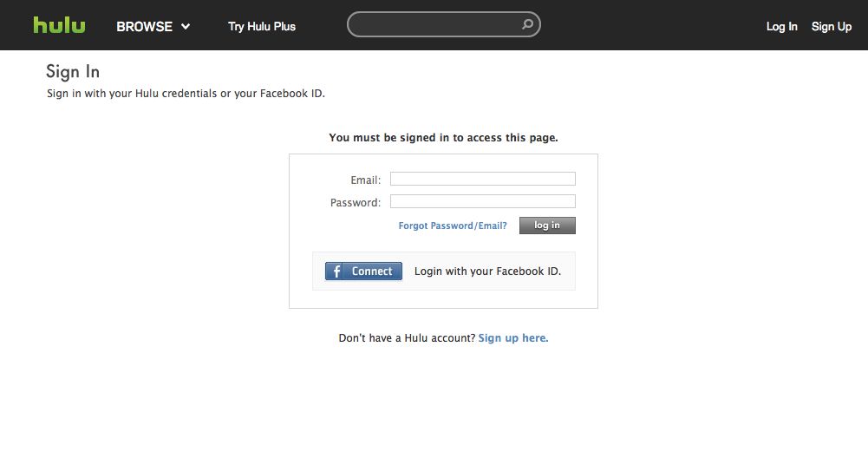Screen dimensions: 868x458
Task: Expand the BROWSE dropdown chevron
Action: pyautogui.click(x=186, y=27)
